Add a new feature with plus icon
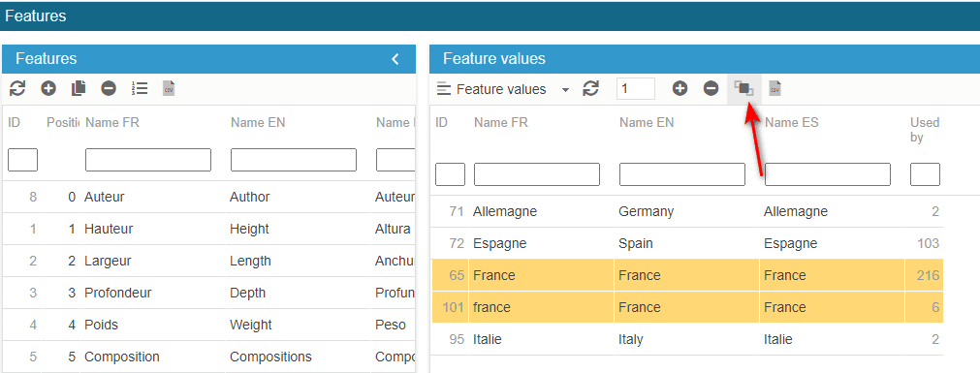The width and height of the screenshot is (980, 373). 48,89
